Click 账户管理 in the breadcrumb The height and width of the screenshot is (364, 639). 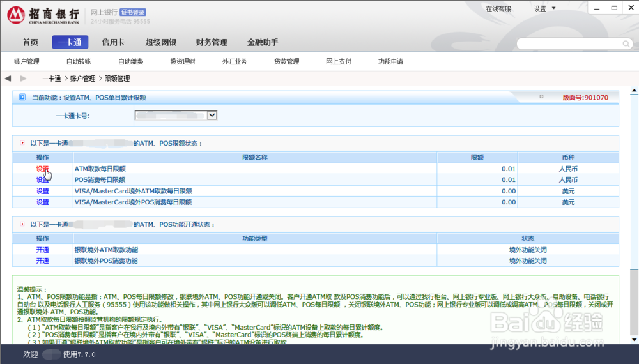click(82, 79)
